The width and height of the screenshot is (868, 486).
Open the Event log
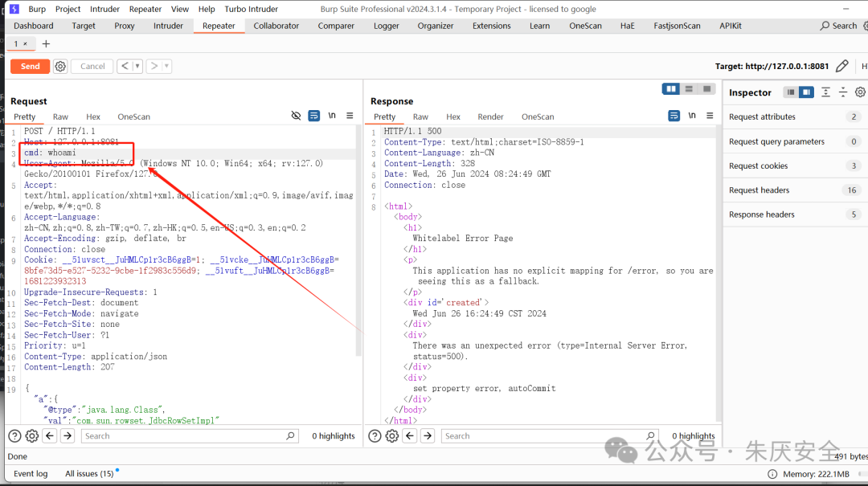(31, 474)
